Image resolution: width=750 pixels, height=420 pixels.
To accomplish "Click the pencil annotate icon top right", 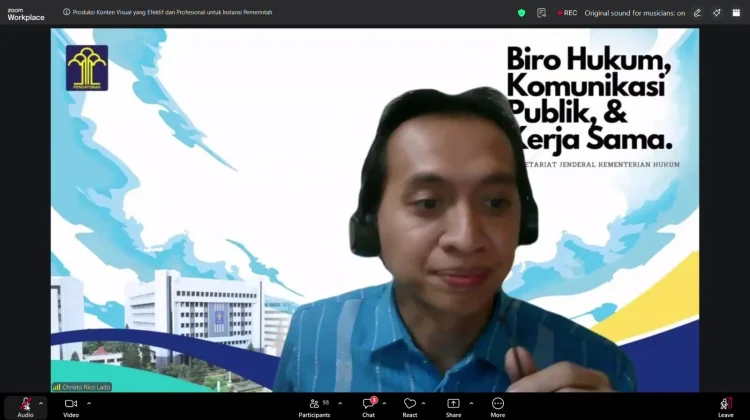I will (697, 13).
